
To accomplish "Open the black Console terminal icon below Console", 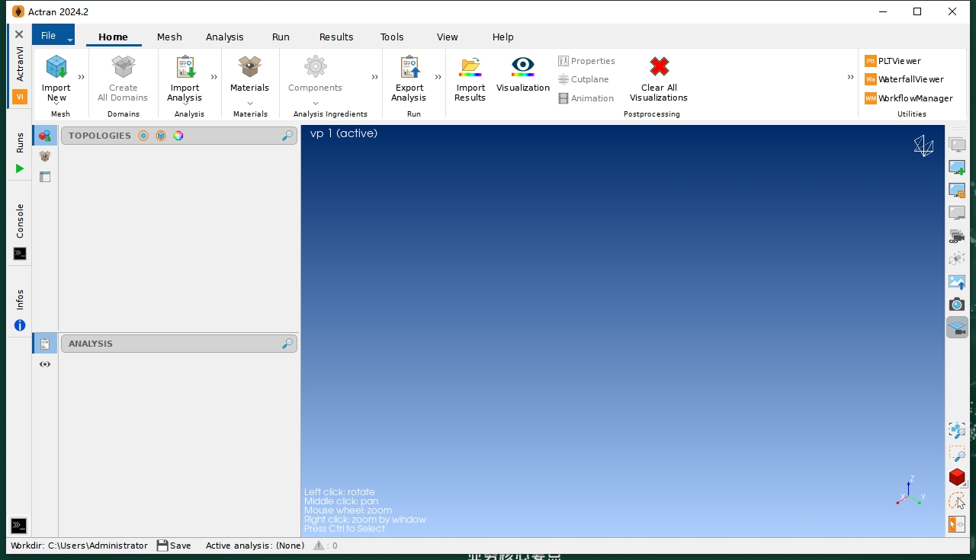I will [x=20, y=254].
